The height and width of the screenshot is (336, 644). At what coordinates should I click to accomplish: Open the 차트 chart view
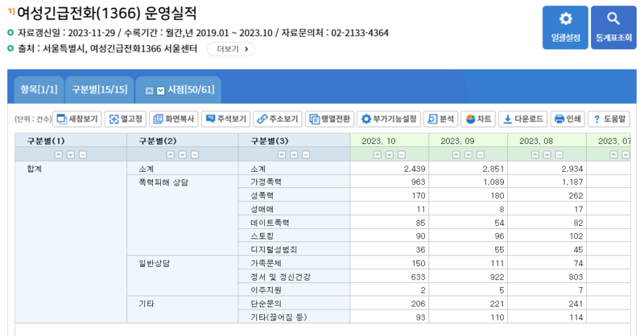pyautogui.click(x=478, y=119)
